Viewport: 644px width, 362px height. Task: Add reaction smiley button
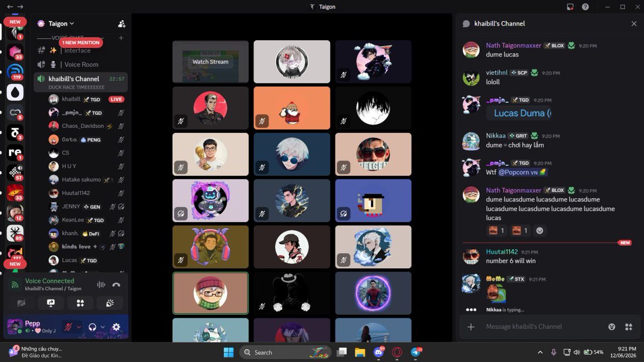coord(540,230)
